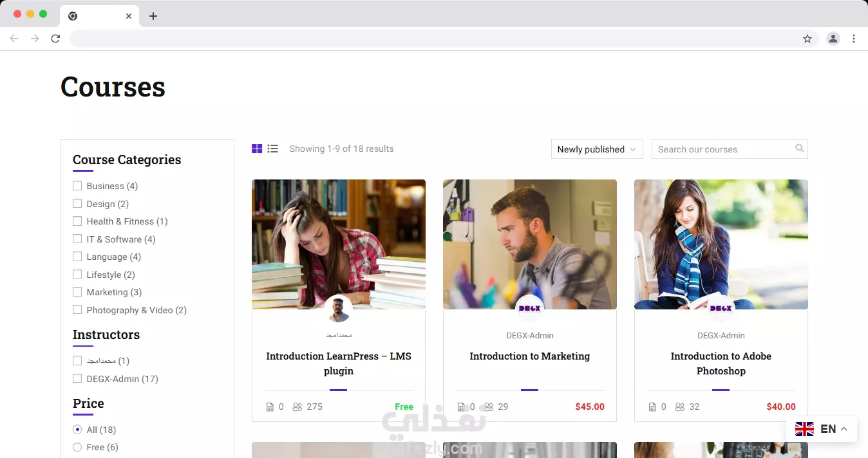Switch to grid view layout
This screenshot has height=458, width=868.
pos(257,149)
